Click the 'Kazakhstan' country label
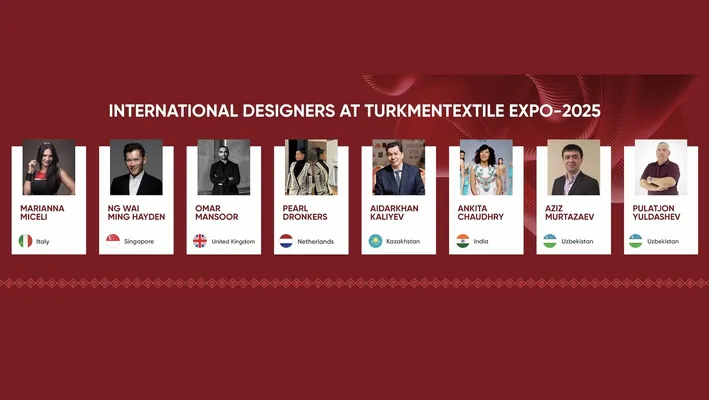This screenshot has width=709, height=400. 403,241
